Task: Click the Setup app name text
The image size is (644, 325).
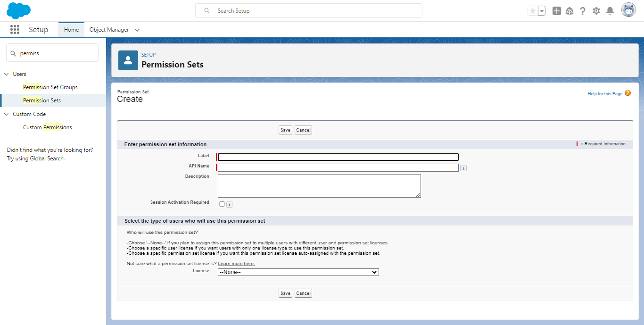Action: coord(38,30)
